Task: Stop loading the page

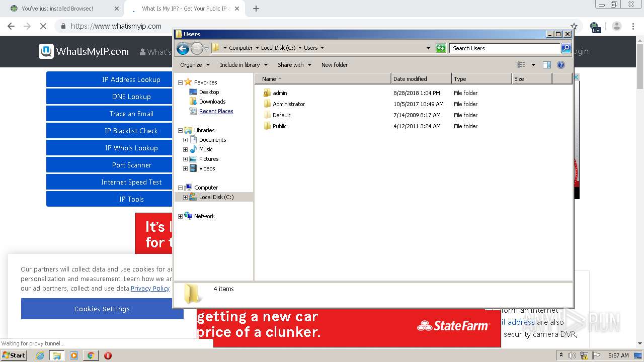Action: pyautogui.click(x=43, y=26)
